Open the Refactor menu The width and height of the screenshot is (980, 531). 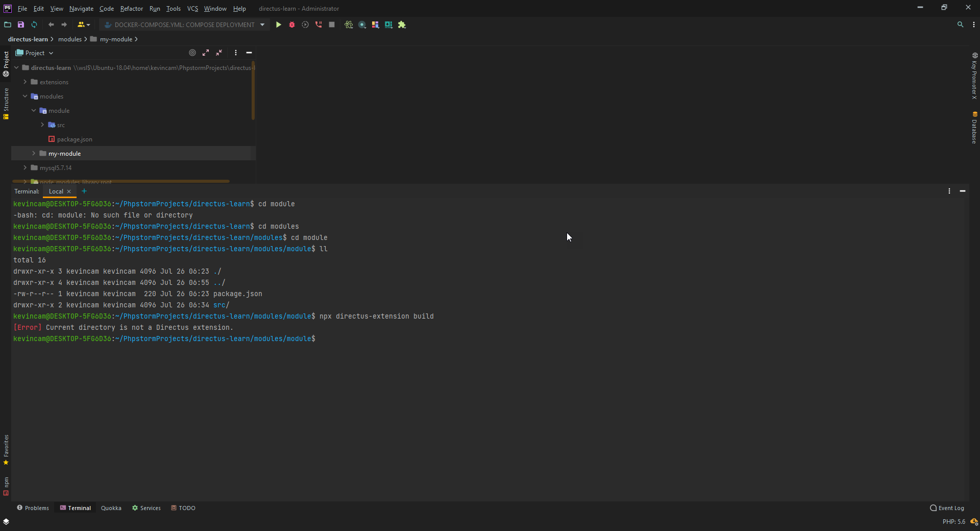click(x=132, y=9)
